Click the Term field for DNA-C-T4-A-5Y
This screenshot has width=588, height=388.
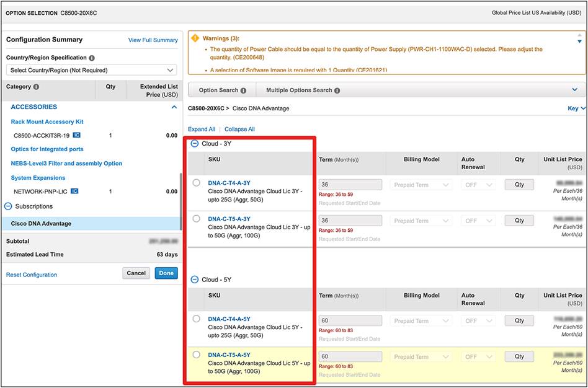point(350,320)
